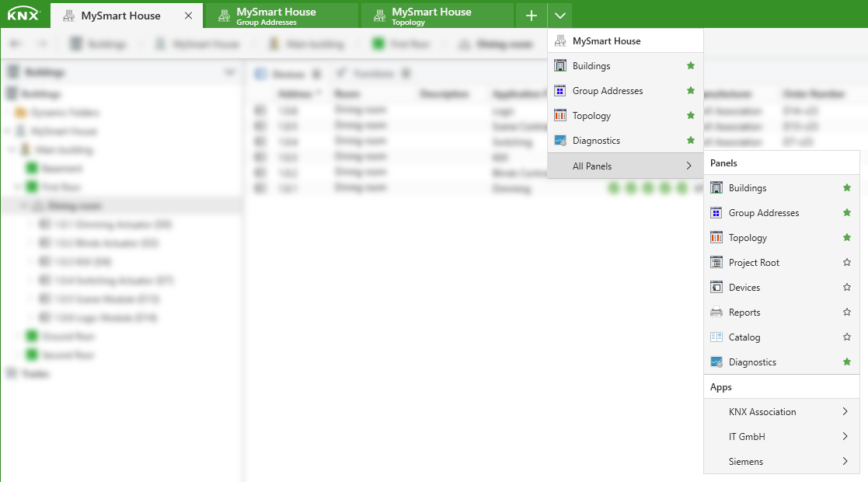Toggle Diagnostics star in Panels submenu
This screenshot has width=868, height=482.
[x=846, y=362]
